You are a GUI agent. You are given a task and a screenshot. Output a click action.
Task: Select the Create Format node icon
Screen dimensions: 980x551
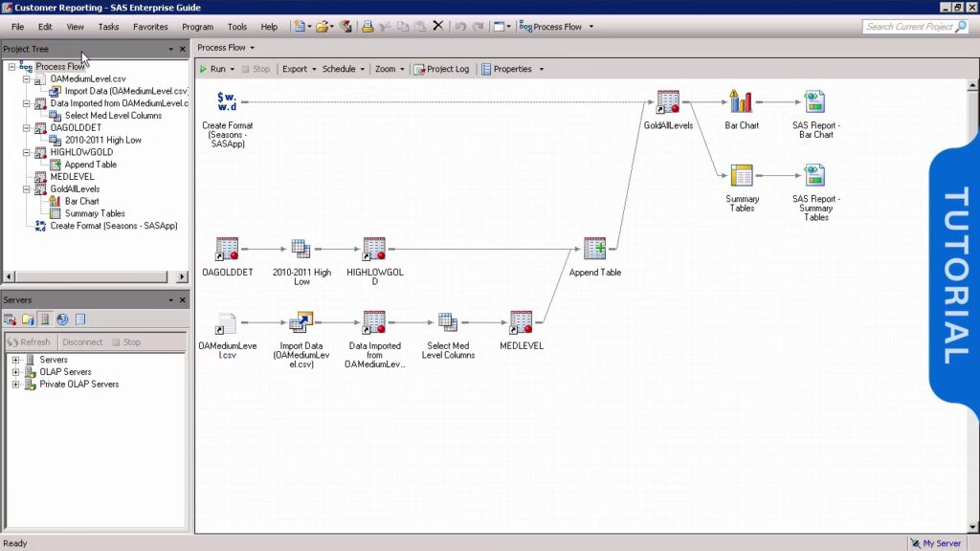pos(227,101)
